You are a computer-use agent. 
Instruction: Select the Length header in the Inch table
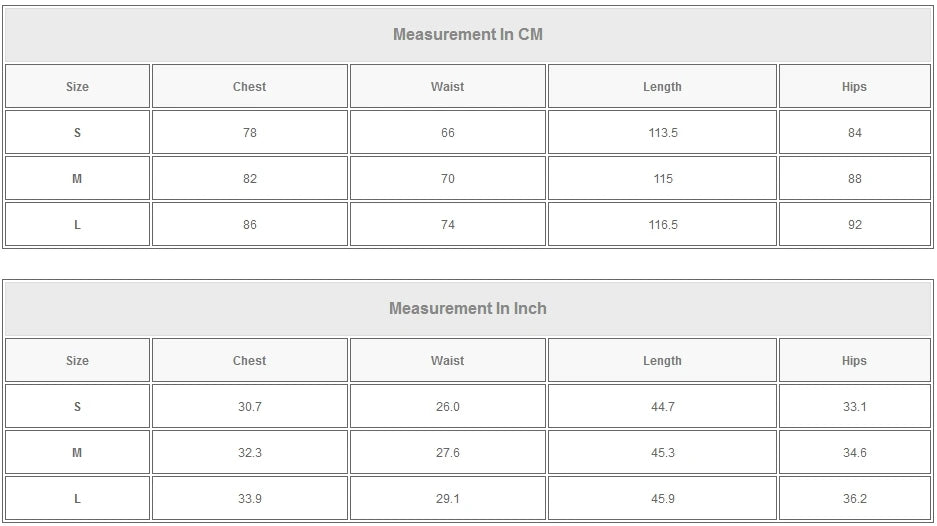tap(662, 361)
